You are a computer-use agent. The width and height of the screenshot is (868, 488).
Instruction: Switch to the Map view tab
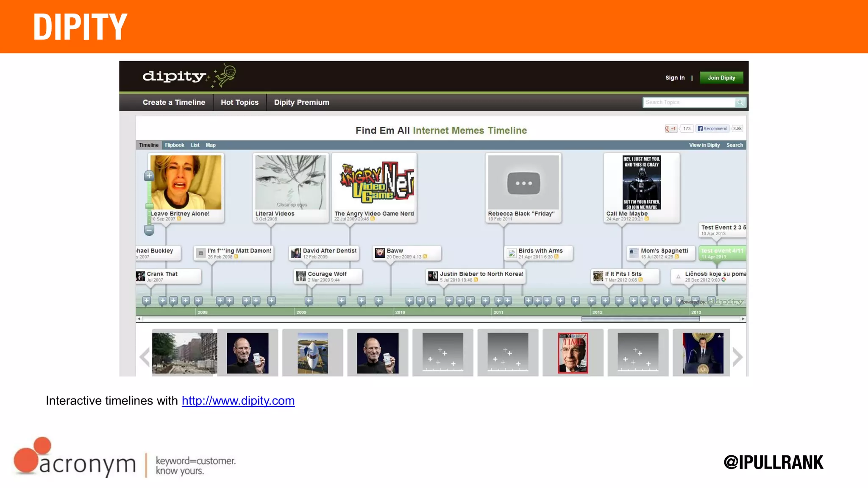211,145
